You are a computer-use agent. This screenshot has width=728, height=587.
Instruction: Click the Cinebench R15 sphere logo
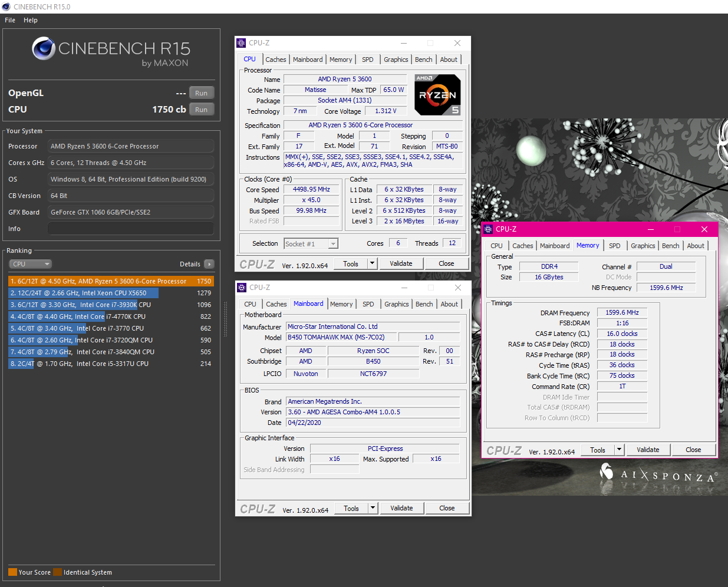(x=44, y=49)
